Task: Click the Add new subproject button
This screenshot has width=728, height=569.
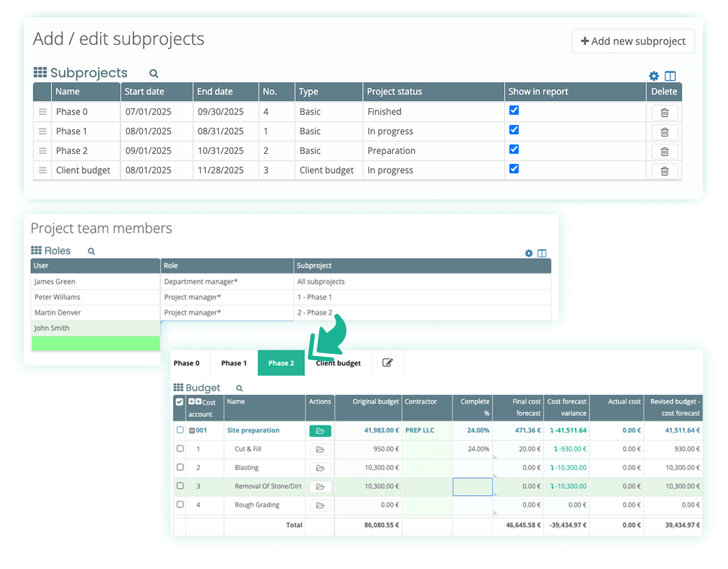Action: point(633,41)
